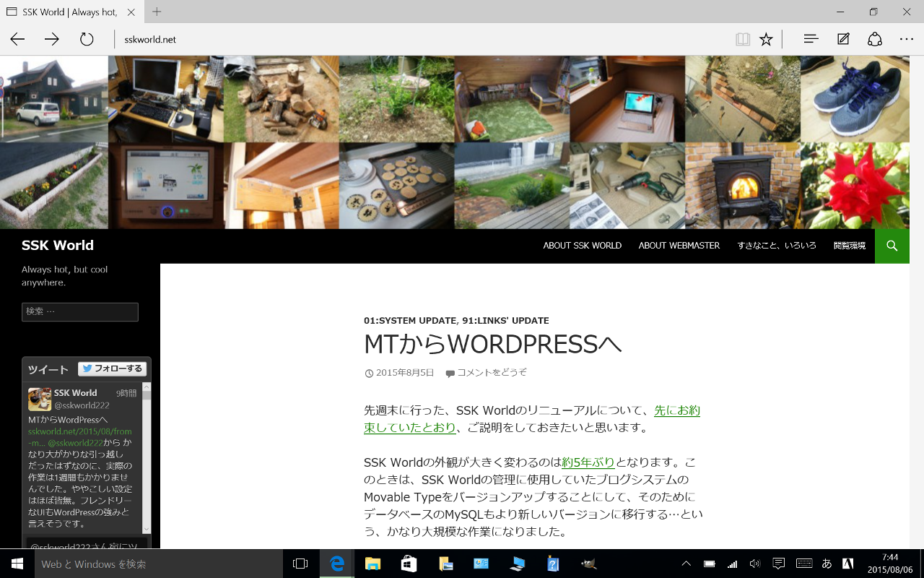Open the touch keyboard tray icon

pos(803,564)
